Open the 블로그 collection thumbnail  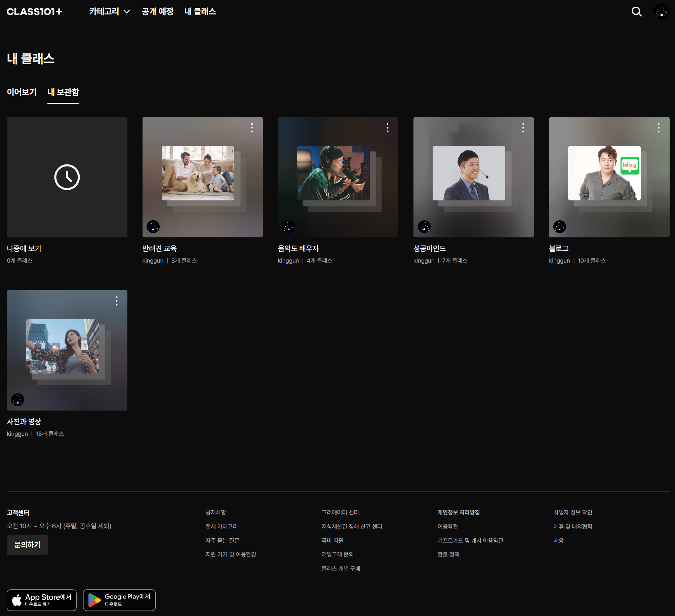[604, 173]
